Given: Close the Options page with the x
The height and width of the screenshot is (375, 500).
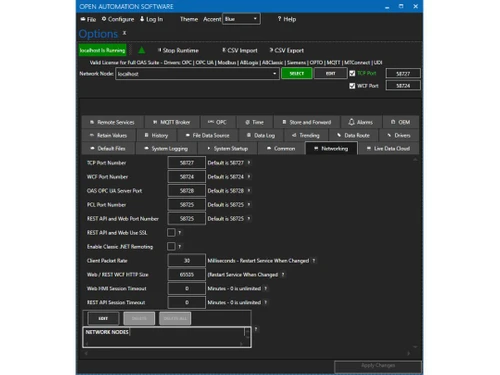Looking at the screenshot, I should point(124,33).
